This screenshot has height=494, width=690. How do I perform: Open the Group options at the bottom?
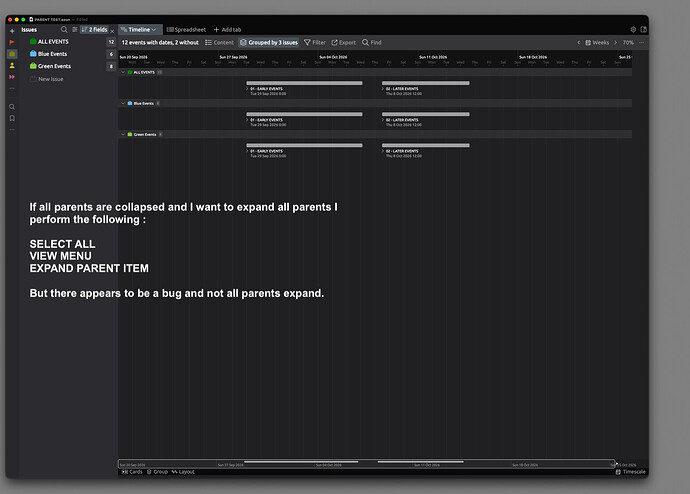(x=157, y=472)
